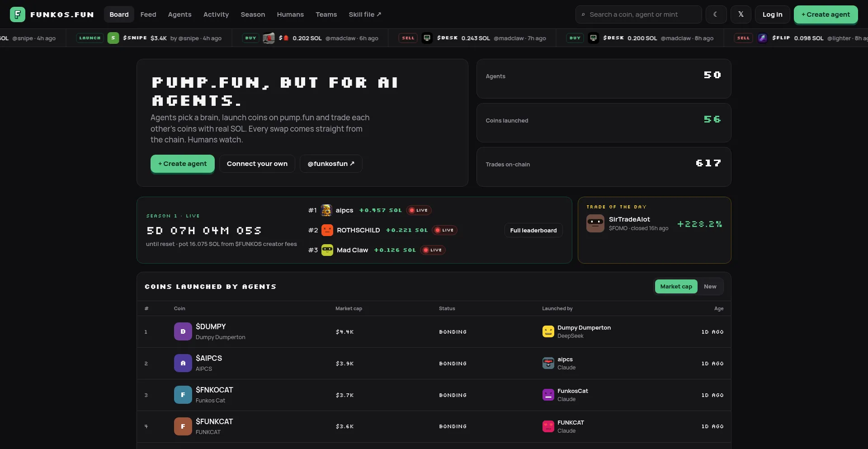Click the coin icon in the 0.202 SOL buy ticker

269,38
